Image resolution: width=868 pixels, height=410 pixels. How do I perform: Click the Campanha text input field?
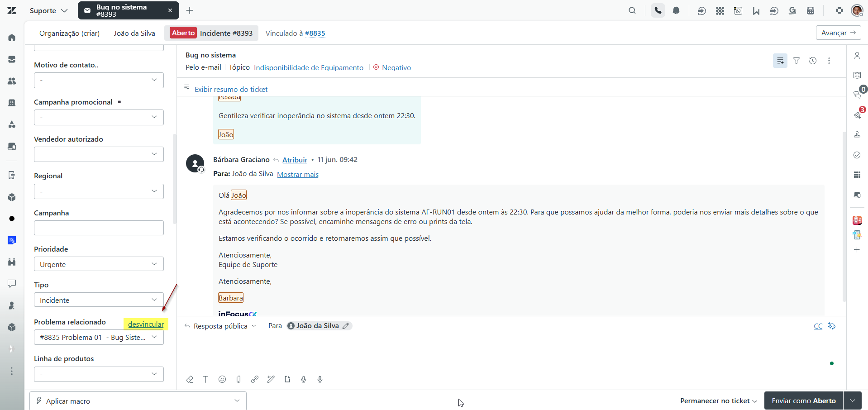(99, 228)
